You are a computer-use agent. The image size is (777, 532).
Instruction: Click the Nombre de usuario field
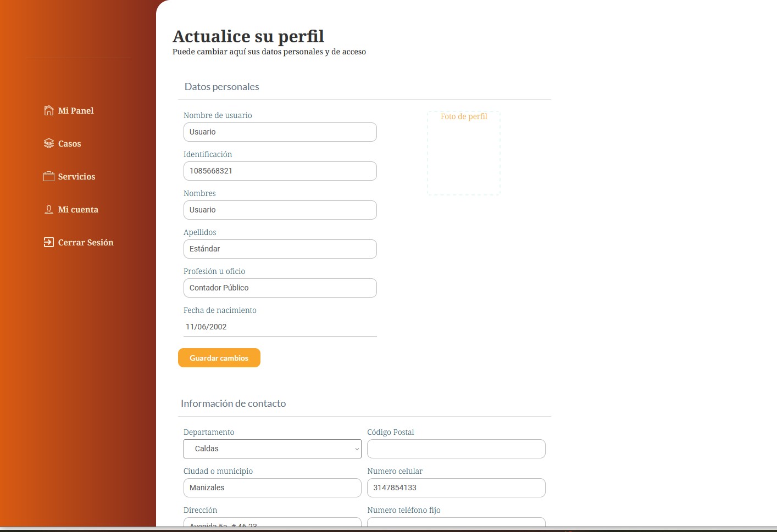coord(280,132)
